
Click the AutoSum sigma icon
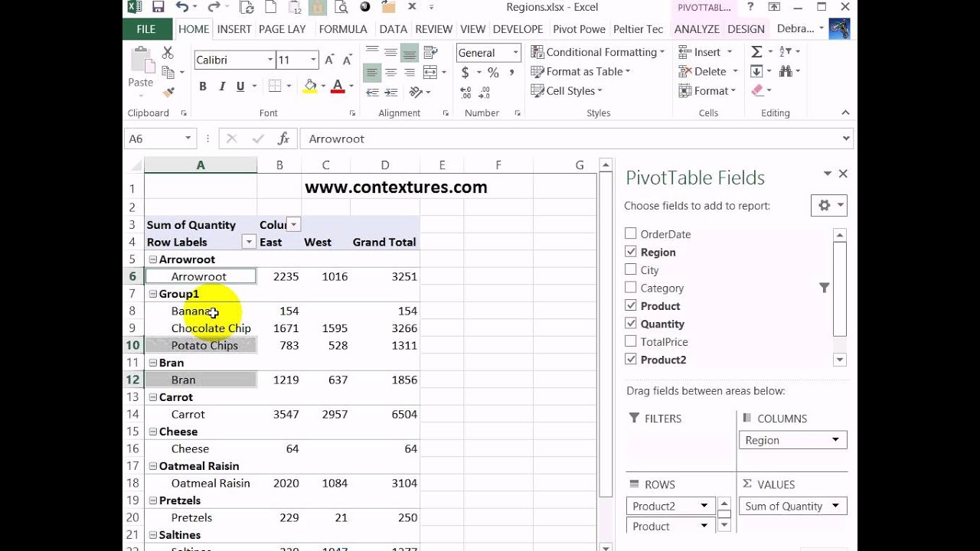pos(756,52)
